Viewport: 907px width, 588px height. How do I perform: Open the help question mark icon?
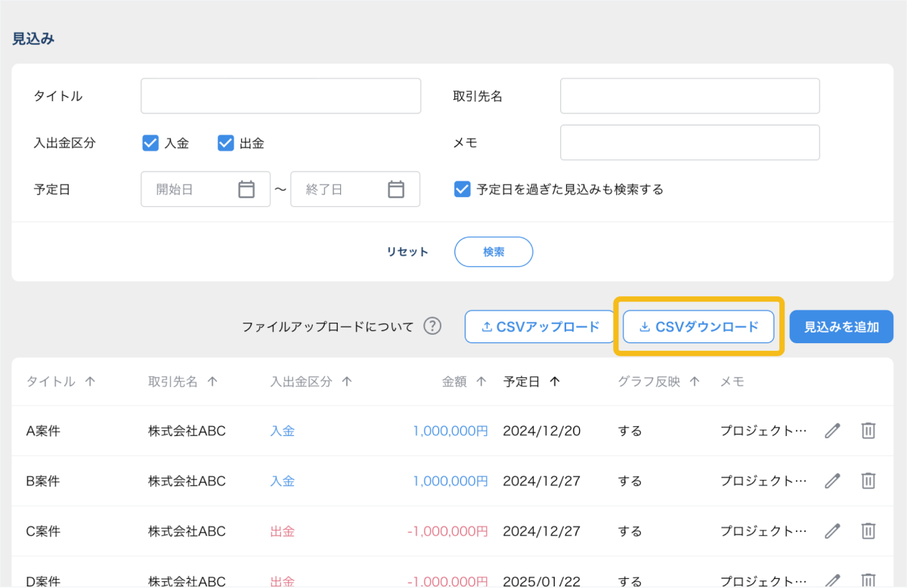432,326
